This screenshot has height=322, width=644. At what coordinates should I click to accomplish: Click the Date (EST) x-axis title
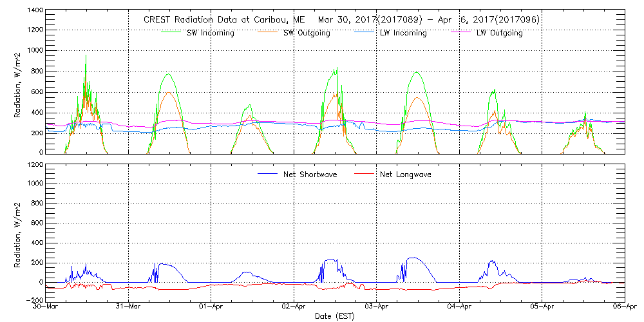pos(336,317)
